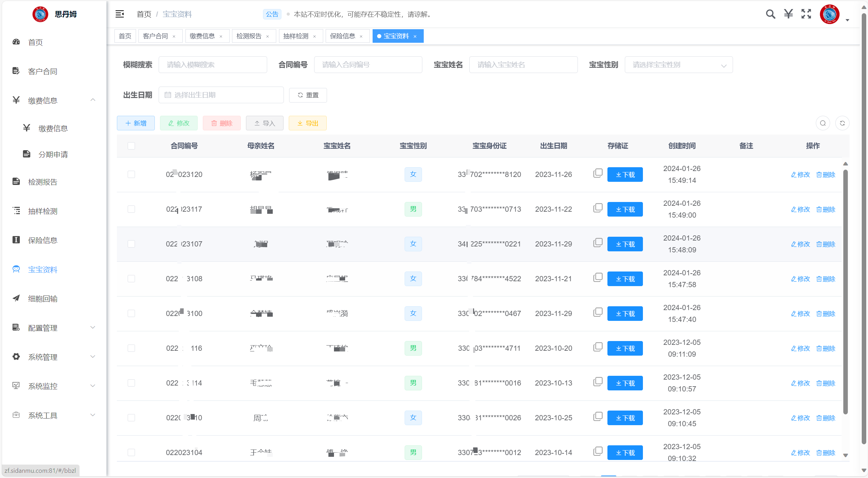Click the 导出 export button
This screenshot has height=478, width=868.
(x=308, y=123)
